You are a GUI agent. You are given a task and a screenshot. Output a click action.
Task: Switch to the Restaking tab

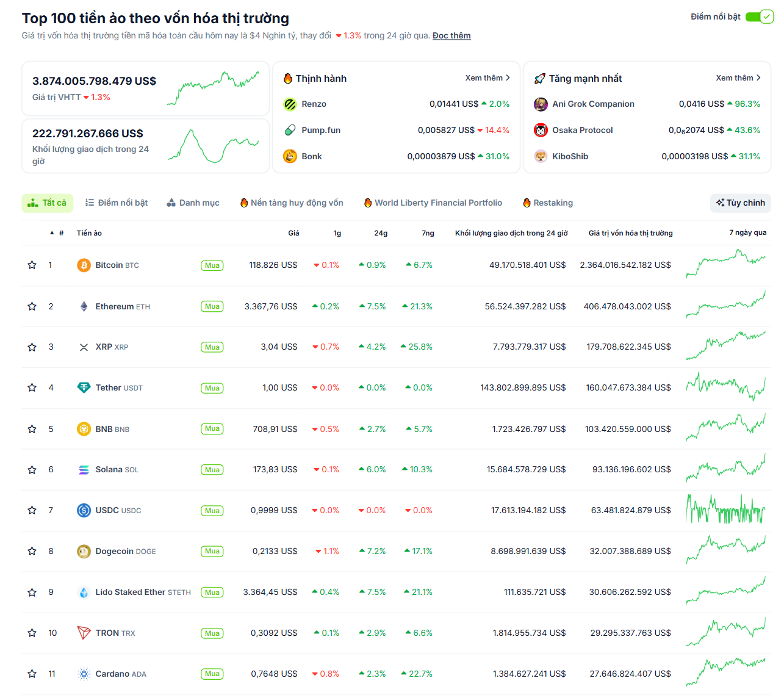pos(548,203)
